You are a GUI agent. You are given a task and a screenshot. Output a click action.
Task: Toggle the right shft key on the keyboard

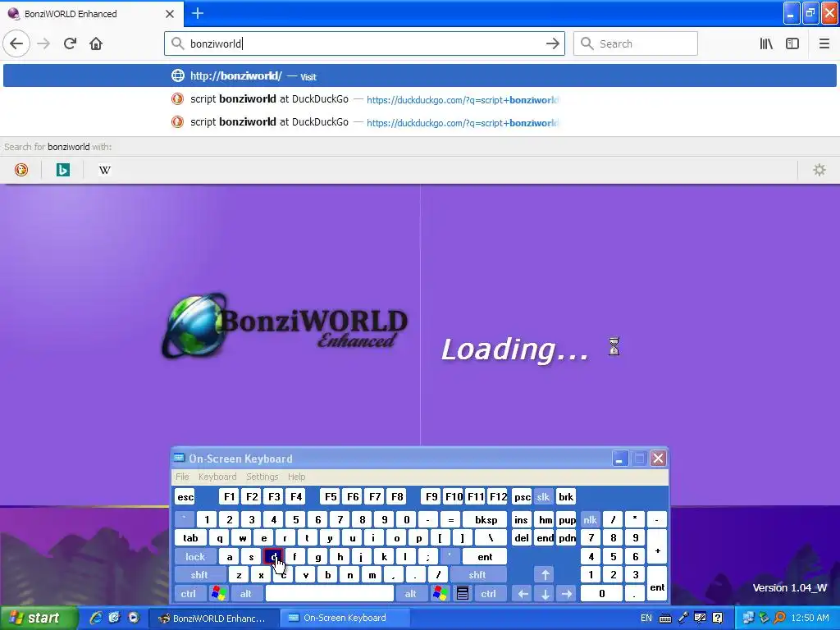pyautogui.click(x=477, y=575)
